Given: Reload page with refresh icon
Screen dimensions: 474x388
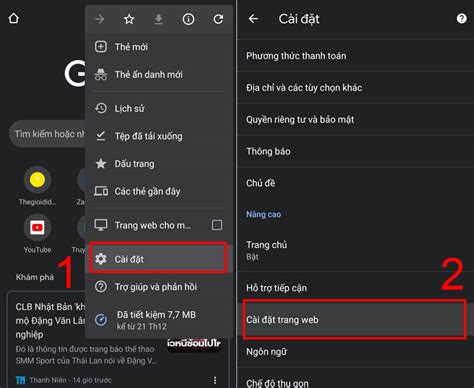Looking at the screenshot, I should click(x=218, y=19).
